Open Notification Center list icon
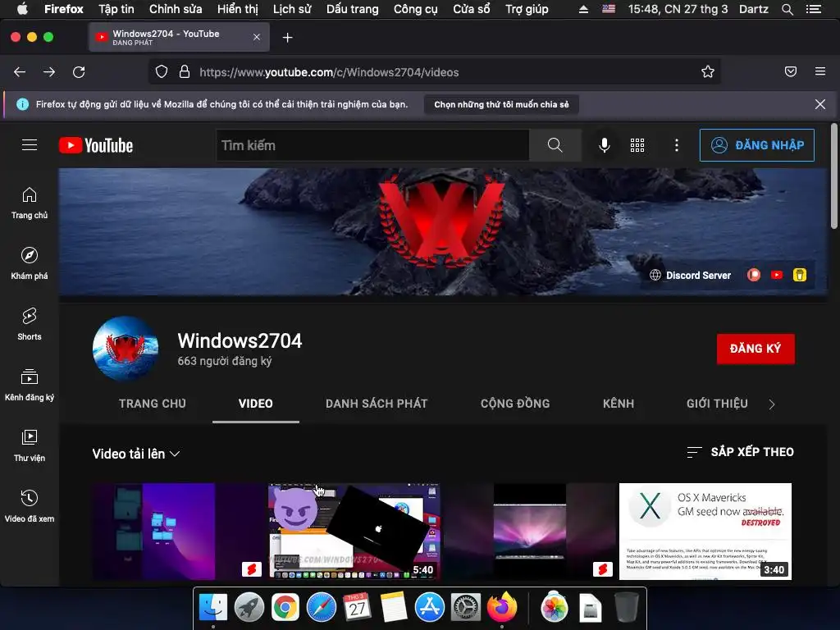The width and height of the screenshot is (840, 630). [813, 9]
